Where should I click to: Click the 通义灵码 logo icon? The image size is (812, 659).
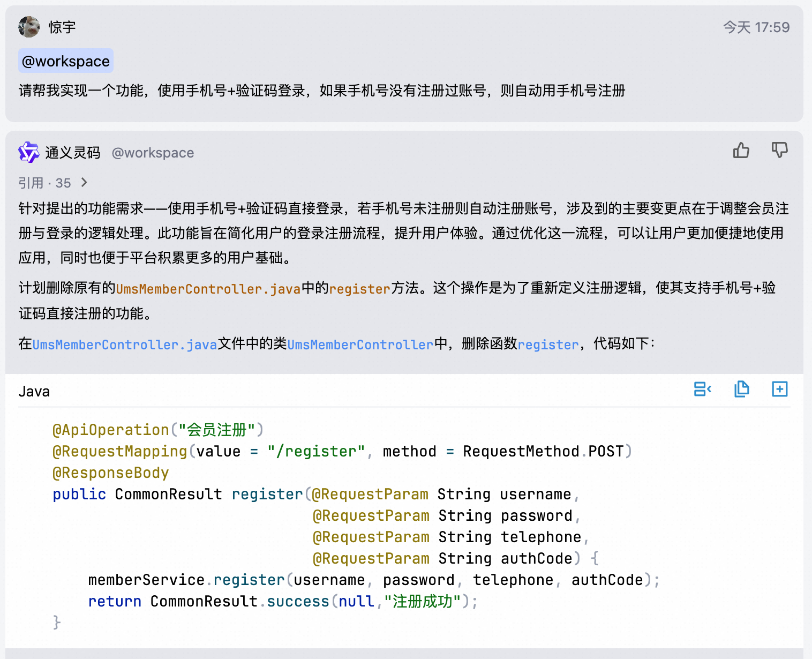point(29,153)
